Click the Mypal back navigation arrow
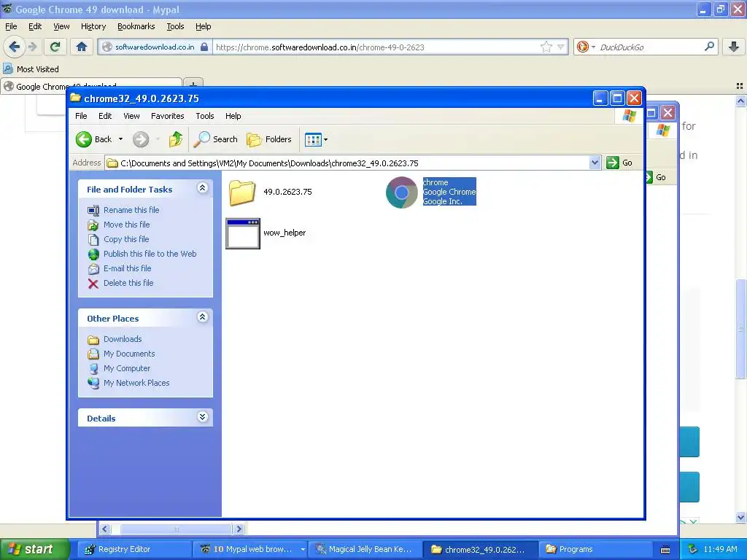Screen dimensions: 747x560 click(15, 47)
